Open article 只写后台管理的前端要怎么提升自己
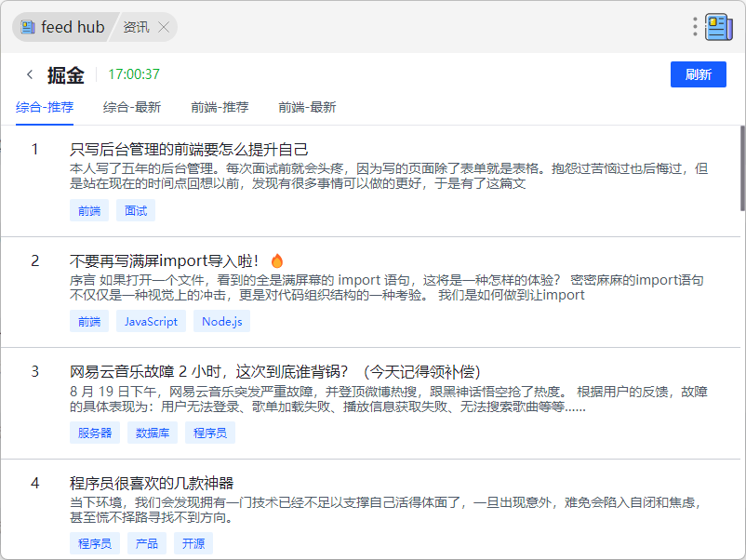746x560 pixels. click(x=189, y=150)
